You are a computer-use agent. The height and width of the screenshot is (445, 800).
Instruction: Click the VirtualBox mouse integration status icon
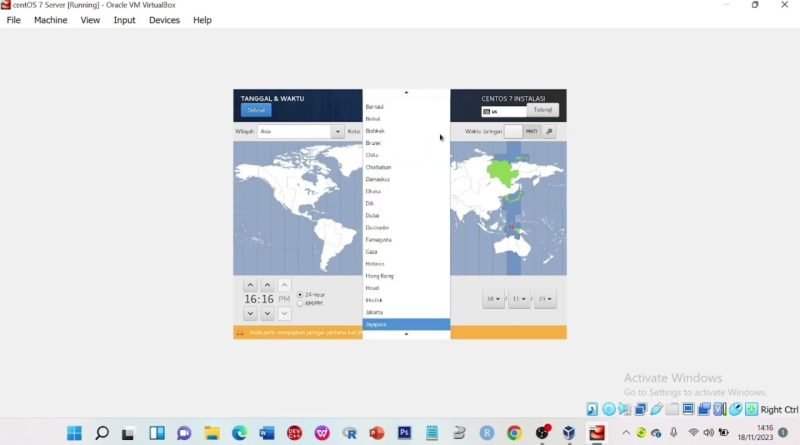[736, 409]
